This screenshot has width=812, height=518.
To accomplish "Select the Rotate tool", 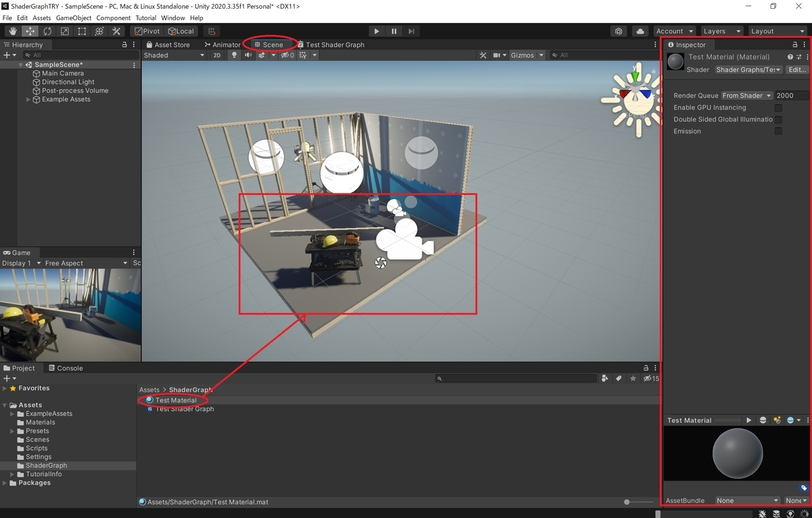I will (47, 31).
